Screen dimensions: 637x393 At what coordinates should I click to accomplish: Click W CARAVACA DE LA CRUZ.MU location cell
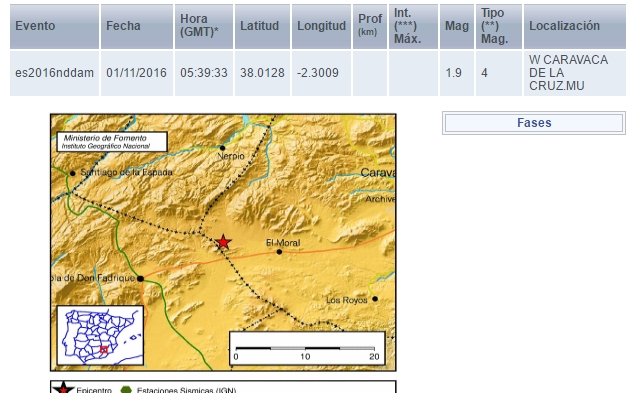coord(575,73)
